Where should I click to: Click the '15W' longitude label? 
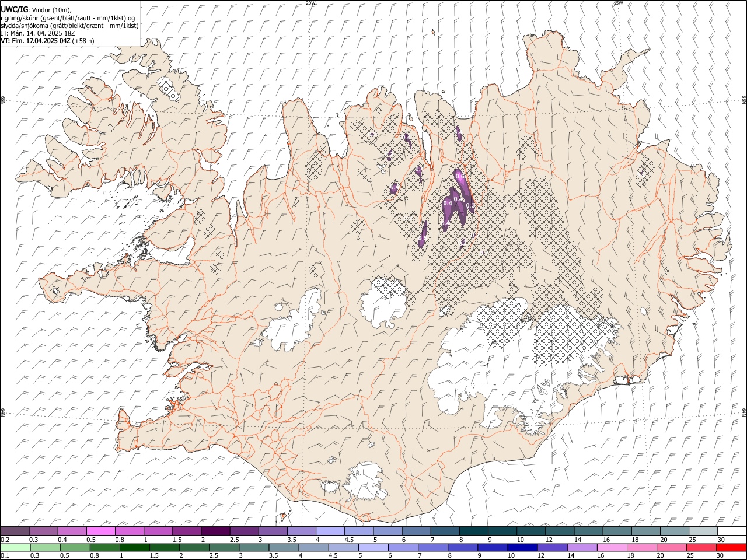pos(618,3)
